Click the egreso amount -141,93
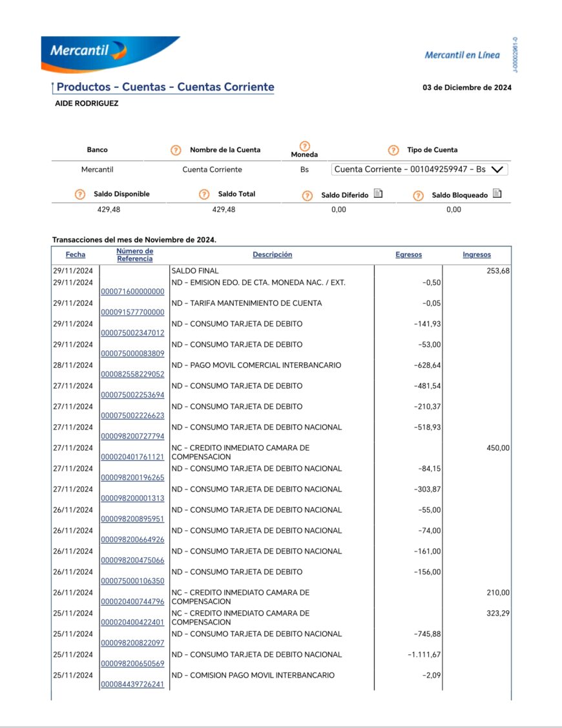The height and width of the screenshot is (728, 562). coord(427,324)
